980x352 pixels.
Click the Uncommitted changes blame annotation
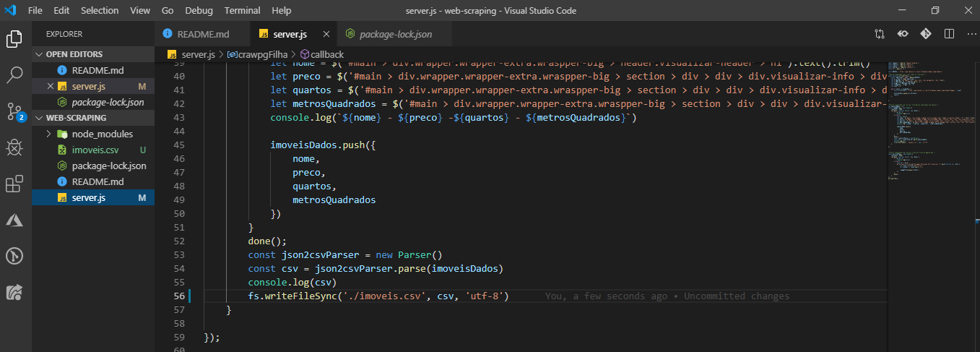667,296
